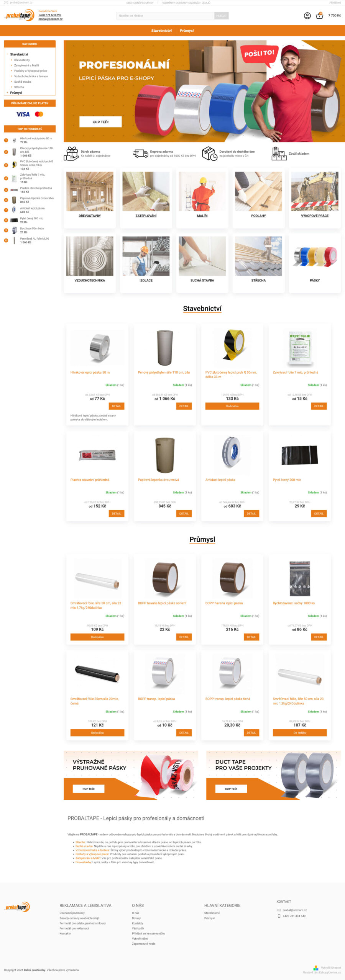The height and width of the screenshot is (980, 345).
Task: Select the Stavebnictví tab in orange menu
Action: click(161, 31)
